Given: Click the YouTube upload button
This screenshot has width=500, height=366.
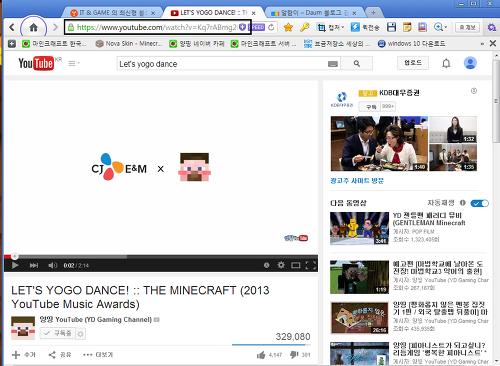Looking at the screenshot, I should coord(413,63).
